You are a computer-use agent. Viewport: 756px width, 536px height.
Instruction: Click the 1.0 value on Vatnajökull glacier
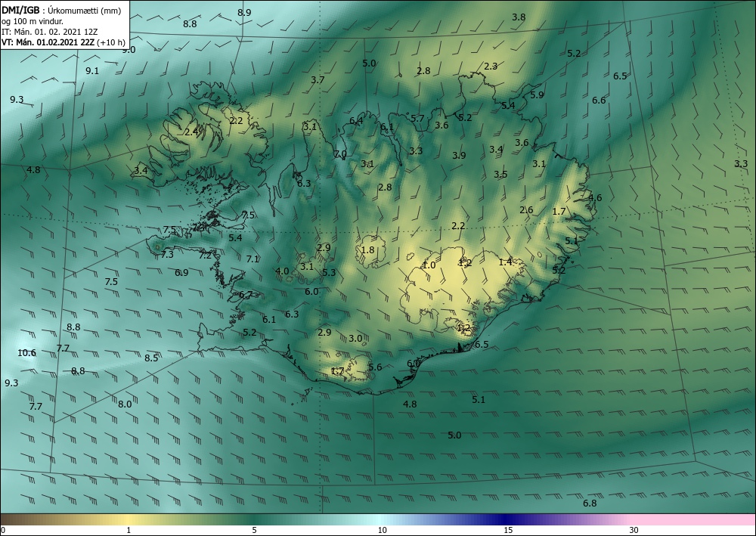429,265
